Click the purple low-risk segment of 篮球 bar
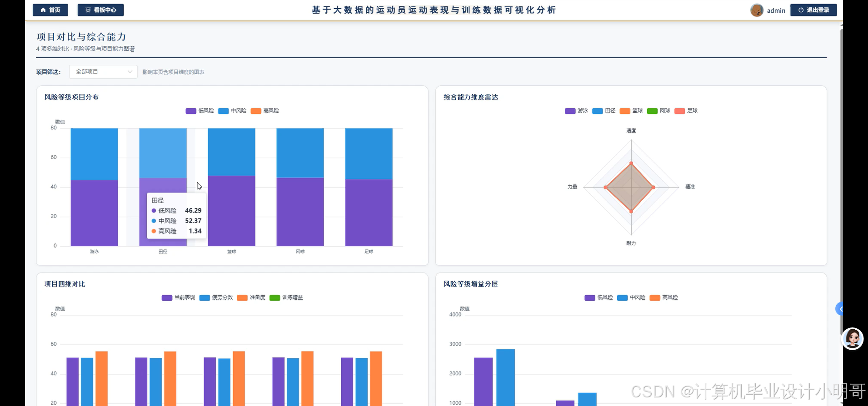The image size is (868, 406). click(x=232, y=211)
